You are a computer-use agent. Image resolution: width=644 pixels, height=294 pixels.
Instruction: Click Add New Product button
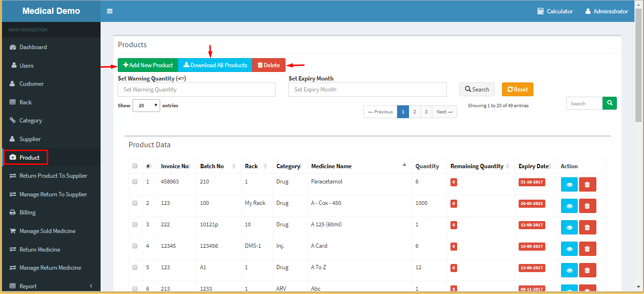[x=148, y=65]
